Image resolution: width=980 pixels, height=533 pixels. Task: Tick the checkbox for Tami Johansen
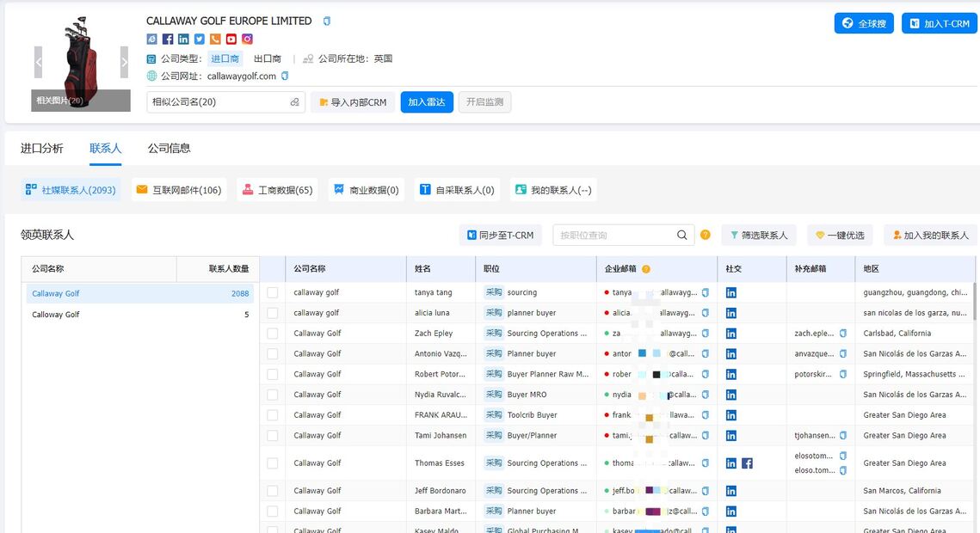[273, 436]
